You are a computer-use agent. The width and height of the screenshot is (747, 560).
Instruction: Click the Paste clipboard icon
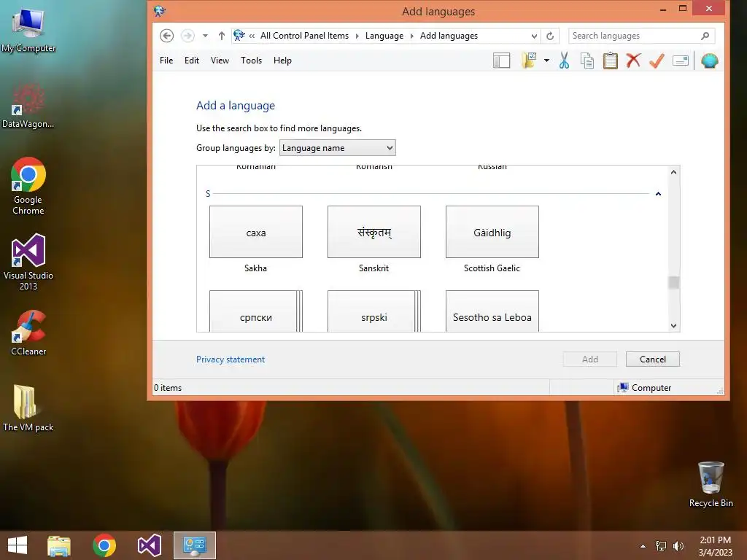tap(611, 61)
